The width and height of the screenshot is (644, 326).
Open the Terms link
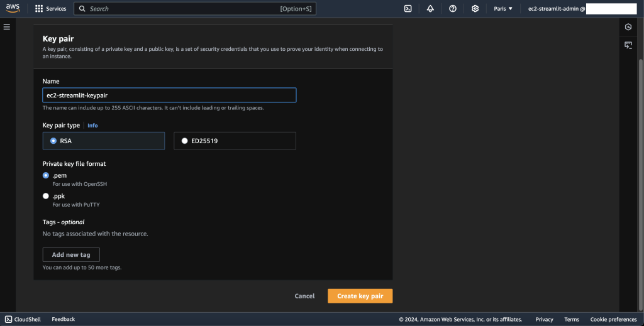(572, 320)
